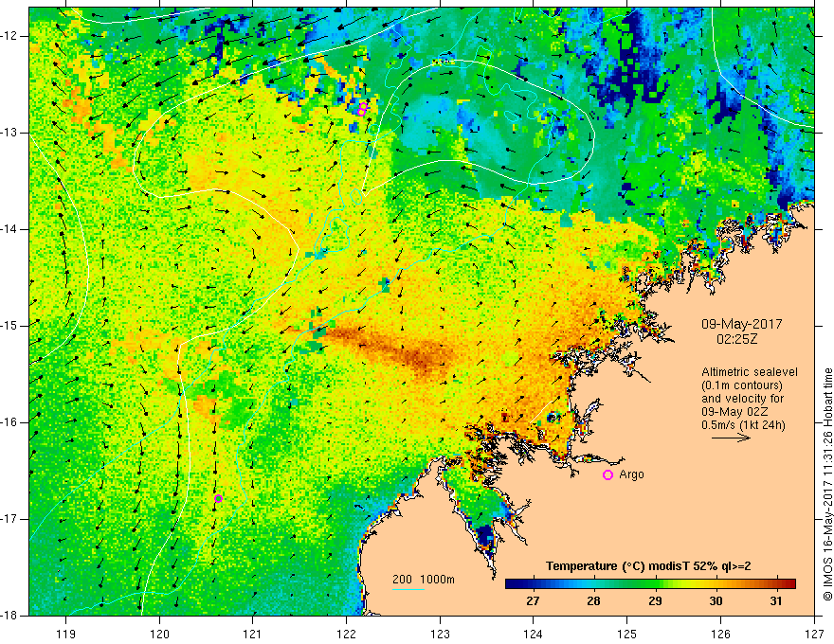Click latitude axis label -17
Image resolution: width=834 pixels, height=644 pixels.
coord(9,519)
